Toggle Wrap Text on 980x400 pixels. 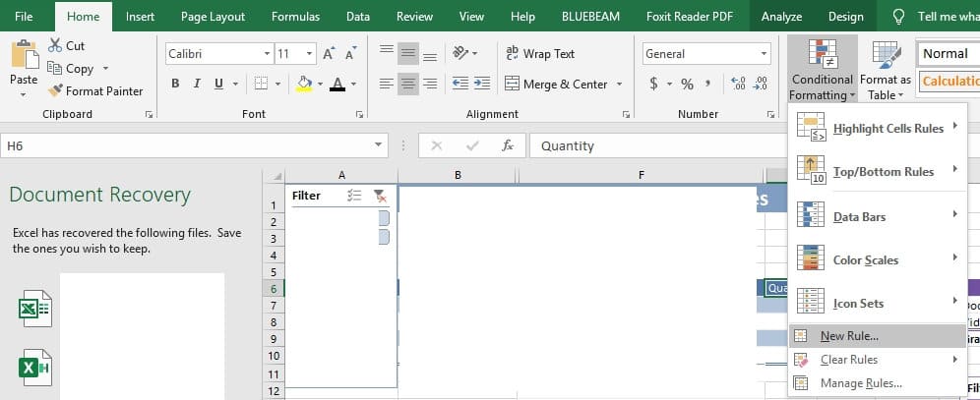point(539,54)
